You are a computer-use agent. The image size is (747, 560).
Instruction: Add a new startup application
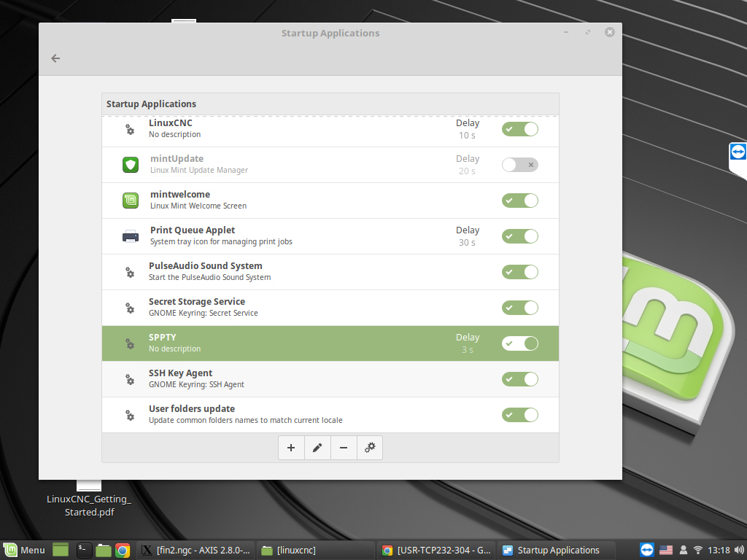point(291,448)
